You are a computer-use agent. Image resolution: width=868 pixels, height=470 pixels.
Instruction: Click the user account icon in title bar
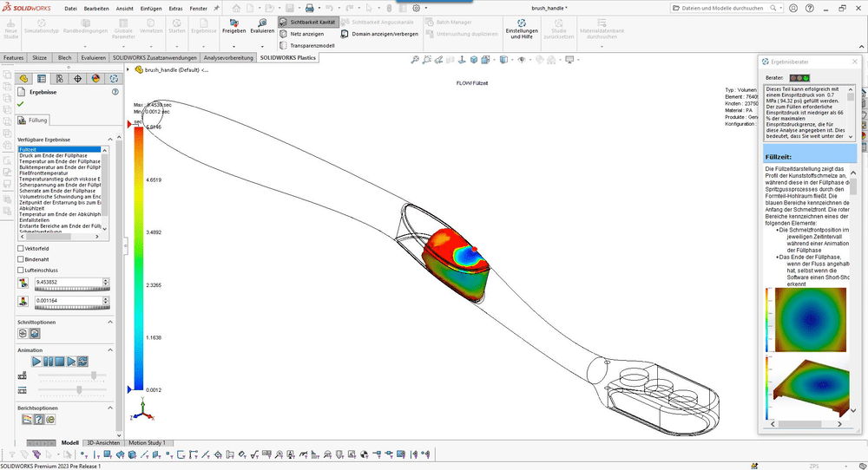tap(793, 9)
